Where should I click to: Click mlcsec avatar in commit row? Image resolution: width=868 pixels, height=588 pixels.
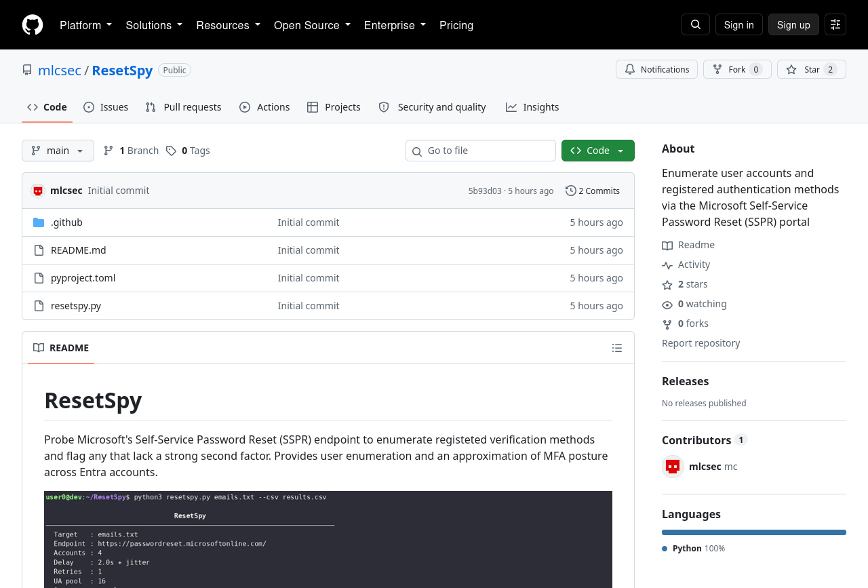[38, 191]
